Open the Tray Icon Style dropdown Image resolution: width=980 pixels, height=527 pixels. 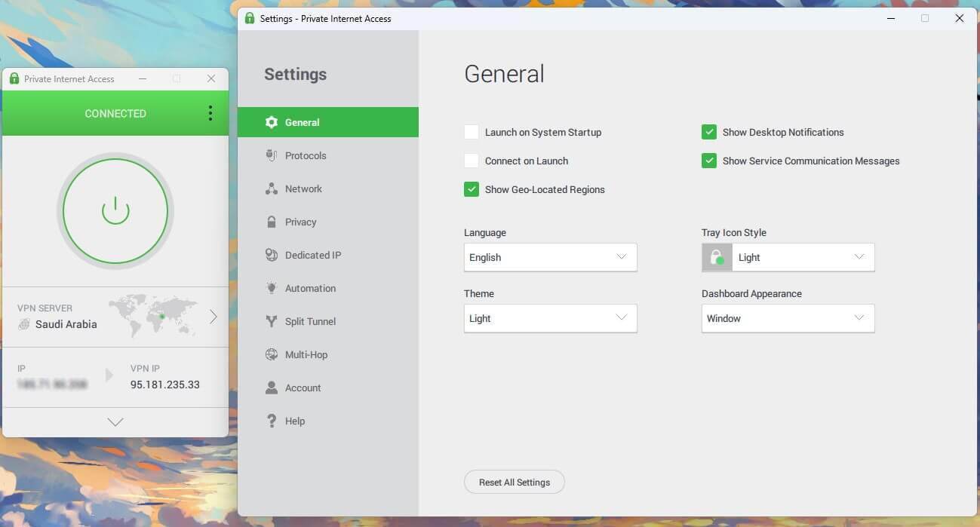(788, 257)
